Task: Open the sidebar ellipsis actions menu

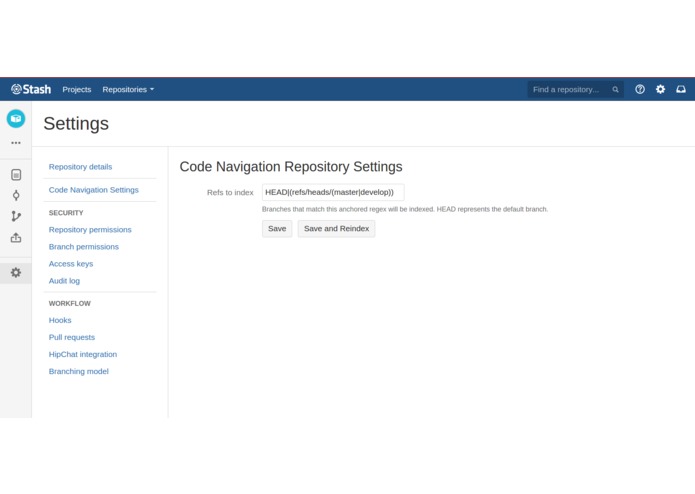Action: tap(16, 143)
